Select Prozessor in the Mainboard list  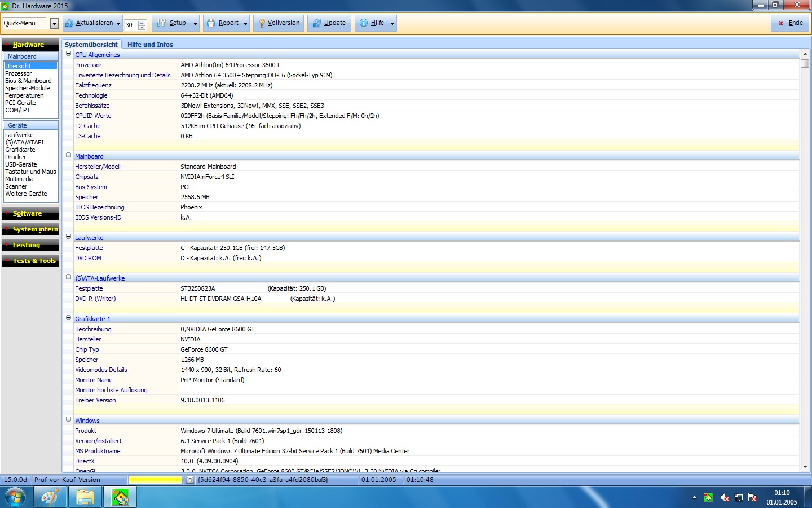(19, 73)
